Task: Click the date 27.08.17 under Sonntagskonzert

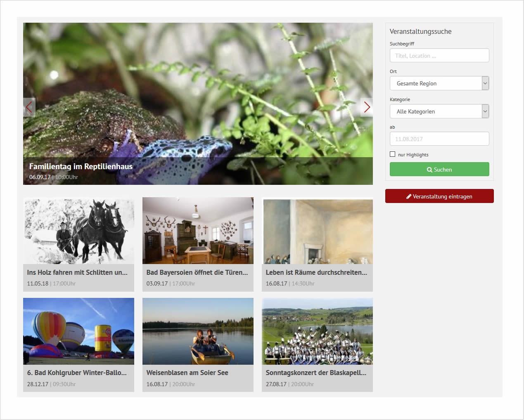Action: 276,384
